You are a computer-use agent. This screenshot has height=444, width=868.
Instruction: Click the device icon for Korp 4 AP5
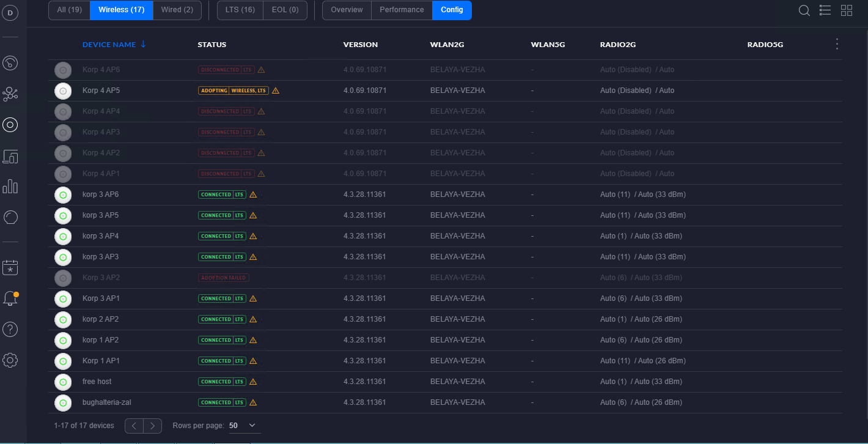tap(63, 91)
